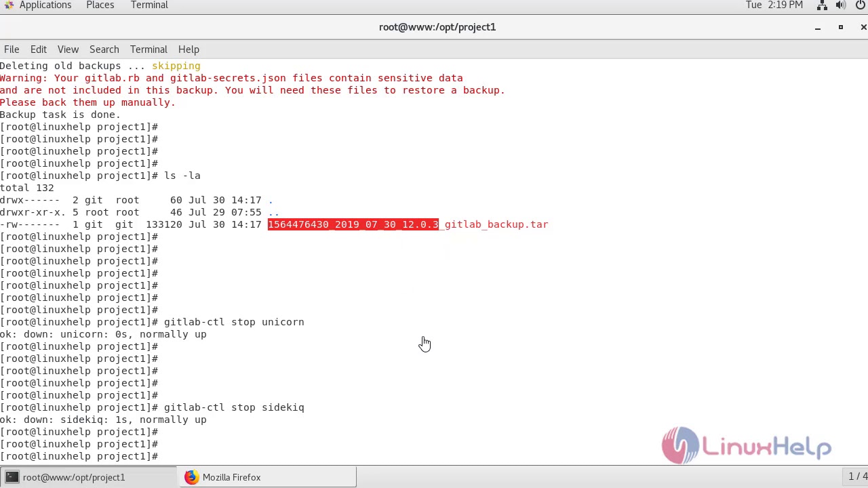This screenshot has width=868, height=488.
Task: Switch to Mozilla Firefox taskbar item
Action: point(267,477)
